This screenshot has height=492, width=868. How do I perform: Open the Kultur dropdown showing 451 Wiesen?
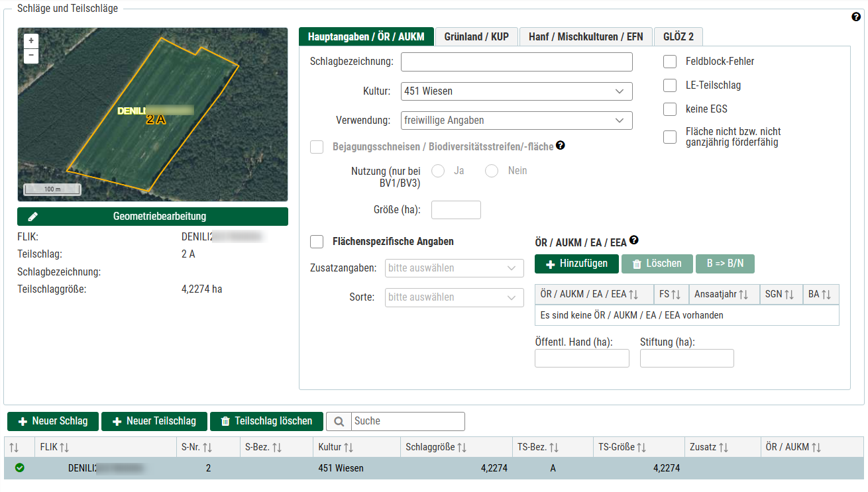(516, 91)
